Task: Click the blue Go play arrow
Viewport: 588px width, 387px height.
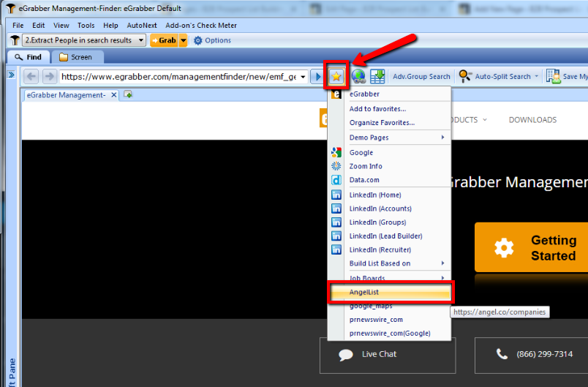Action: [x=317, y=77]
